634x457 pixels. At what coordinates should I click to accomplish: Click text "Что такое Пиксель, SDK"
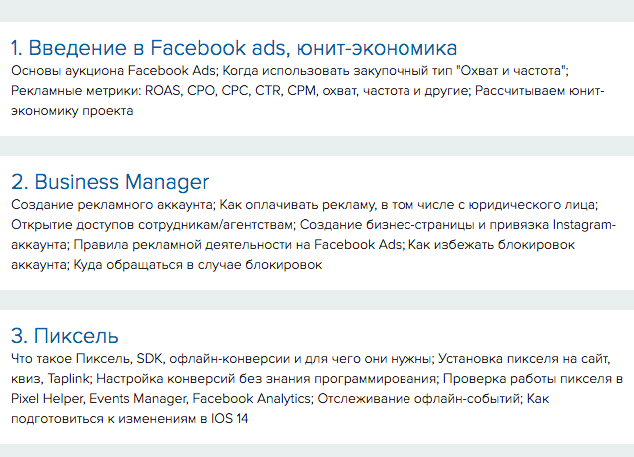[87, 359]
